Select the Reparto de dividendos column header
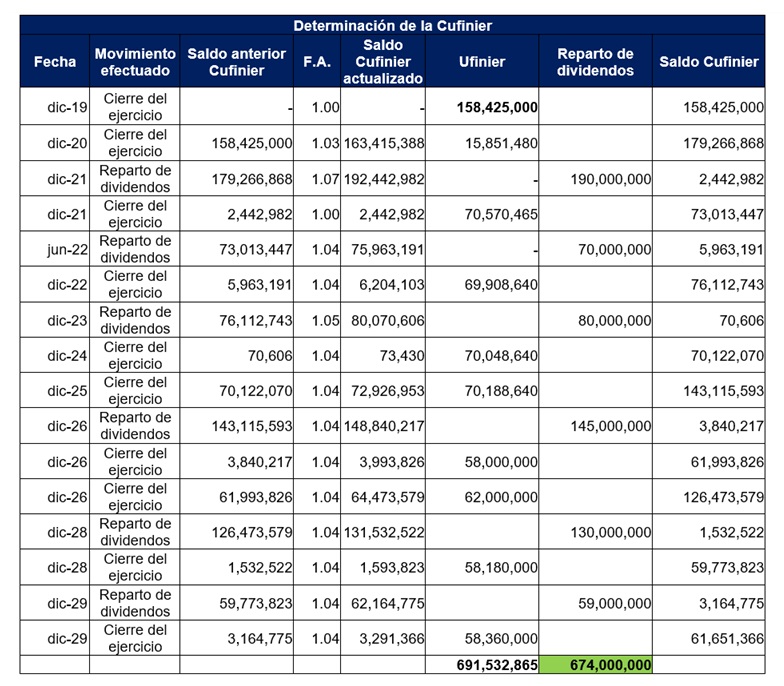Viewport: 784px width, 686px height. (x=595, y=62)
